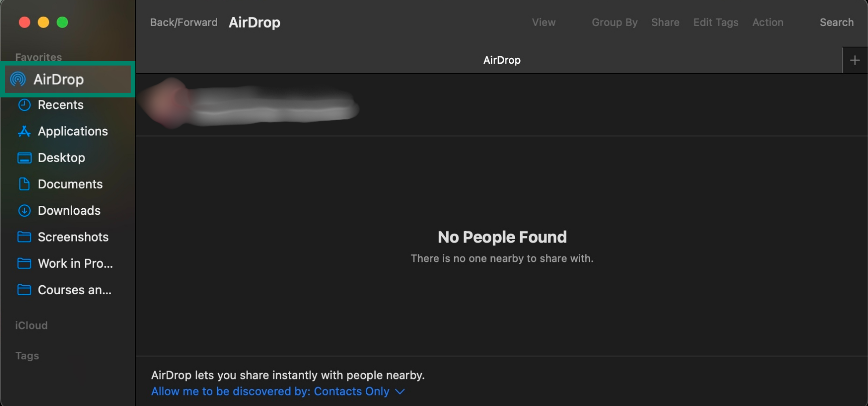Click the Recents clock icon
Screen dimensions: 868x406
pyautogui.click(x=24, y=105)
